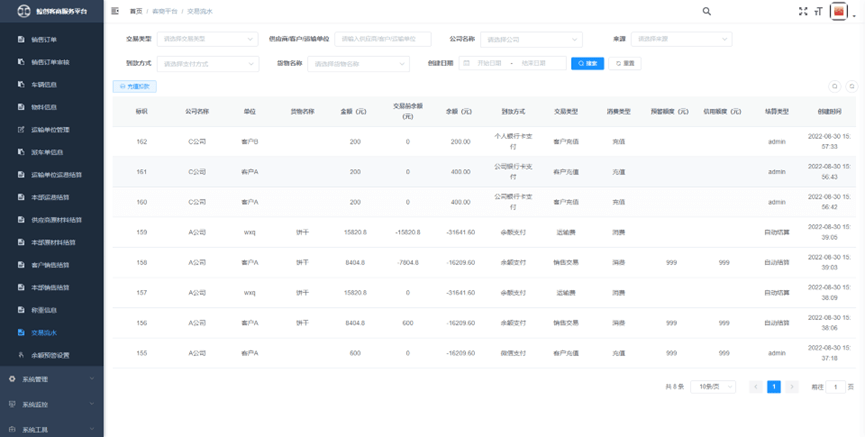Click the go-to-page number input box
The image size is (865, 437).
click(x=835, y=387)
